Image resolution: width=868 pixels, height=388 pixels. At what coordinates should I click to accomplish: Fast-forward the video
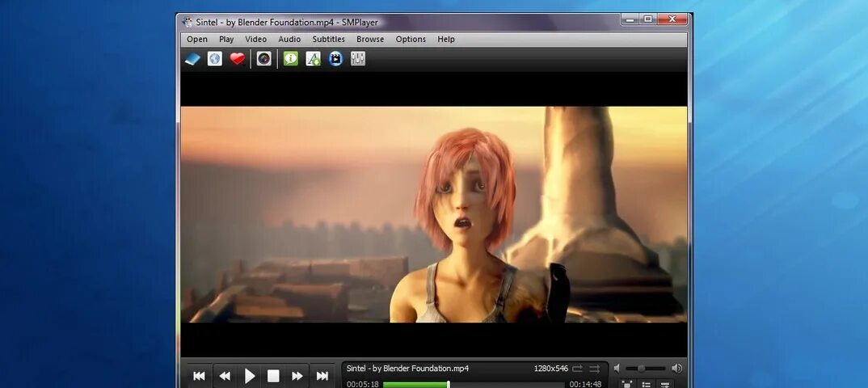pos(297,377)
